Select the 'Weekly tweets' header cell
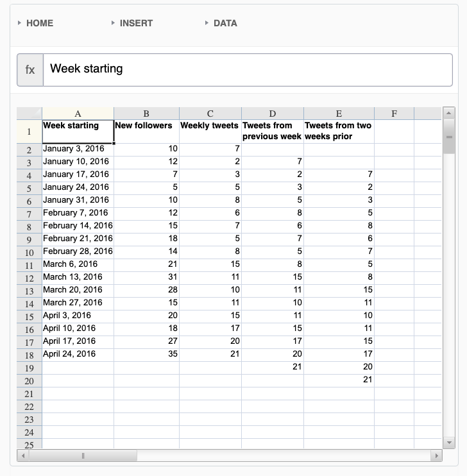Viewport: 467px width, 476px height. pyautogui.click(x=210, y=132)
